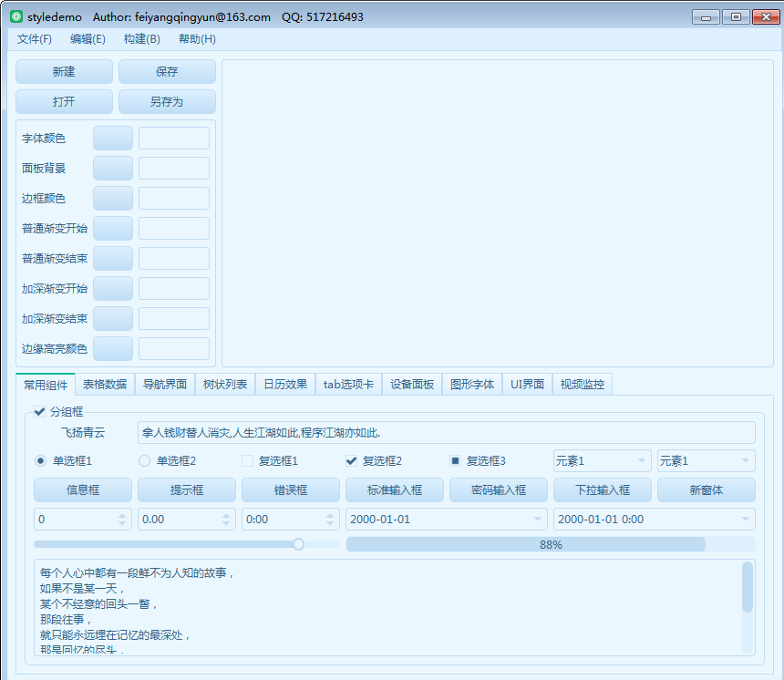Image resolution: width=784 pixels, height=680 pixels.
Task: Toggle the 分组框 checkbox
Action: point(39,410)
